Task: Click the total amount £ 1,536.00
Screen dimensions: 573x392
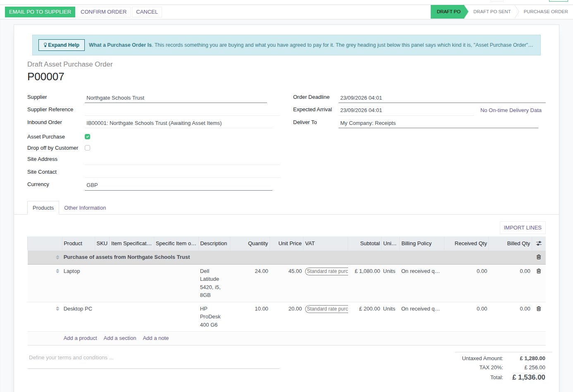Action: (x=529, y=378)
